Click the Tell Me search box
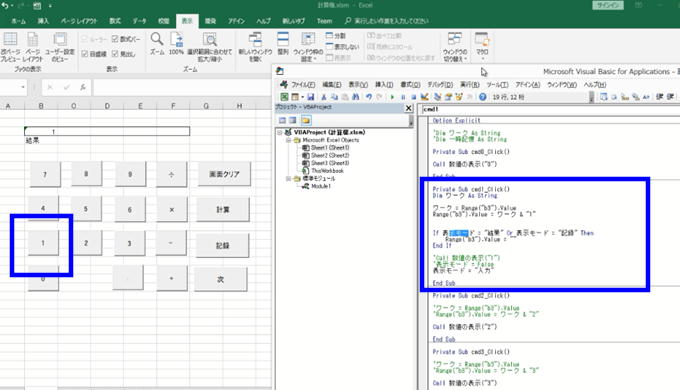Image resolution: width=680 pixels, height=390 pixels. pyautogui.click(x=386, y=21)
